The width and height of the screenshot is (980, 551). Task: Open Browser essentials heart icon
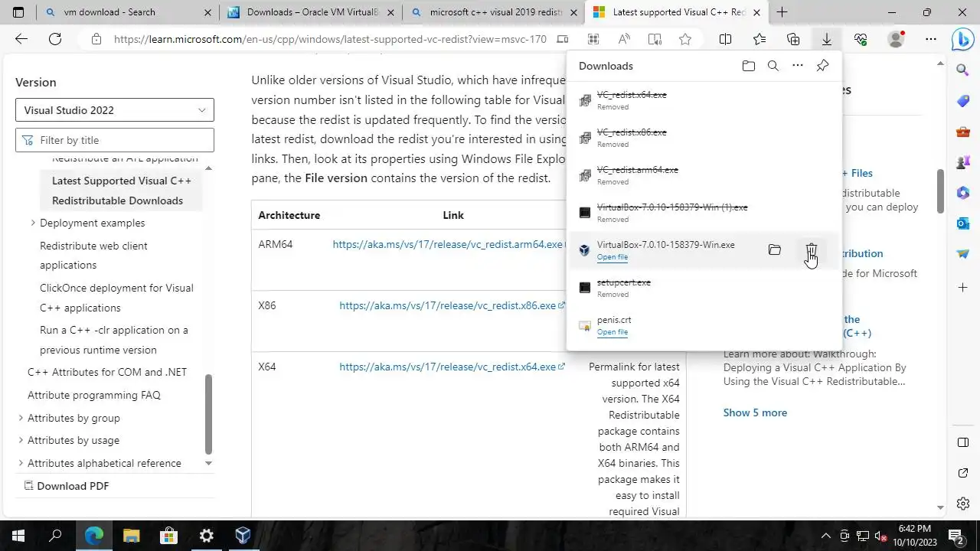tap(861, 39)
